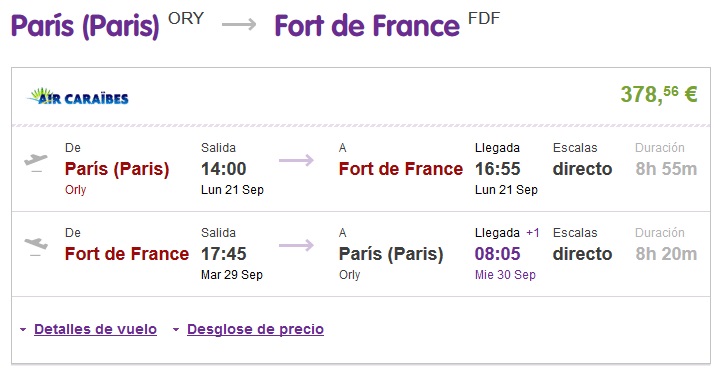
Task: Expand Desglose de precio triangle arrow
Action: click(176, 330)
